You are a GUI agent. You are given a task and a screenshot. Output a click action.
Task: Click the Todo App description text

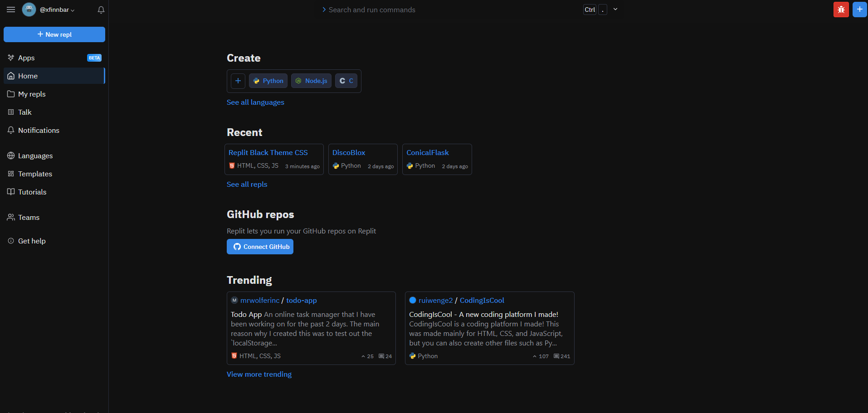(x=305, y=329)
